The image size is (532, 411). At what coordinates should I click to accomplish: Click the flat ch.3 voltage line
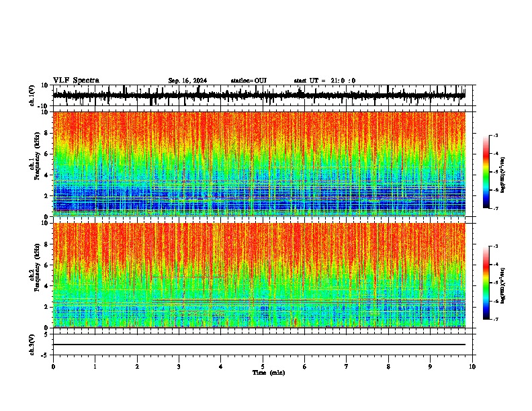click(x=259, y=345)
